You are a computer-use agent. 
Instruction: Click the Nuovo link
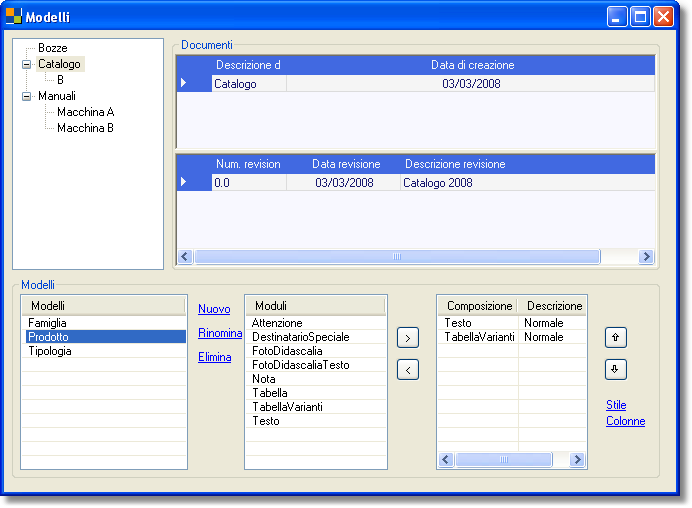(214, 309)
